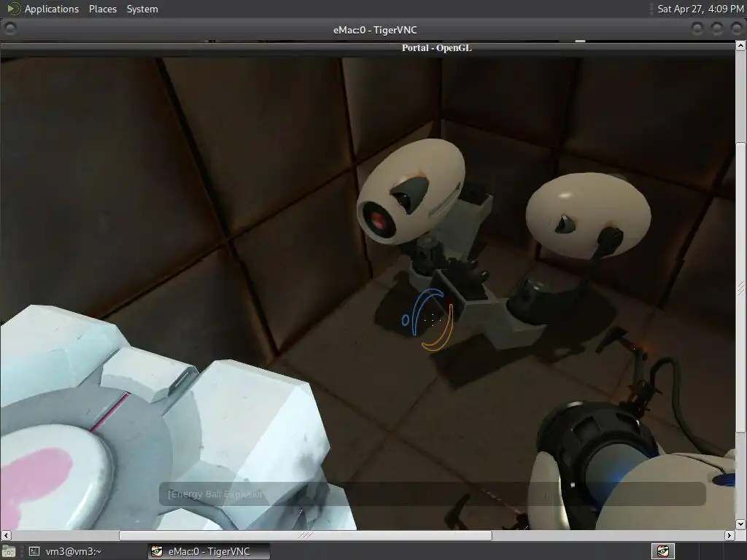747x560 pixels.
Task: Click the Energy Ball Explosion caption text
Action: [x=217, y=494]
